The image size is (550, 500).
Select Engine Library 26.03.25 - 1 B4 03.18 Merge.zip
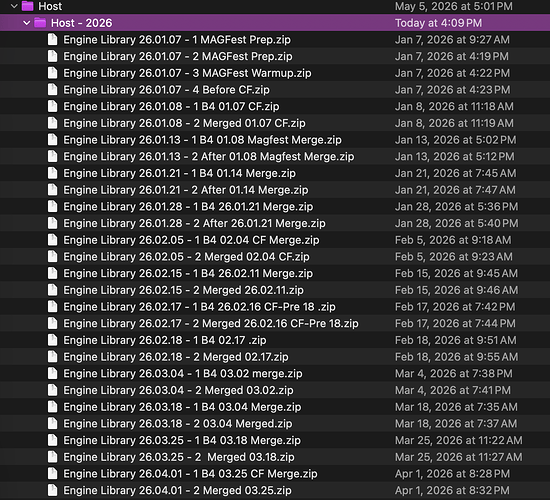coord(182,440)
